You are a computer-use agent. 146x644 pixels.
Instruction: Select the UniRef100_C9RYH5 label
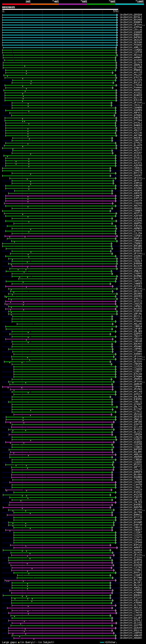point(131,341)
